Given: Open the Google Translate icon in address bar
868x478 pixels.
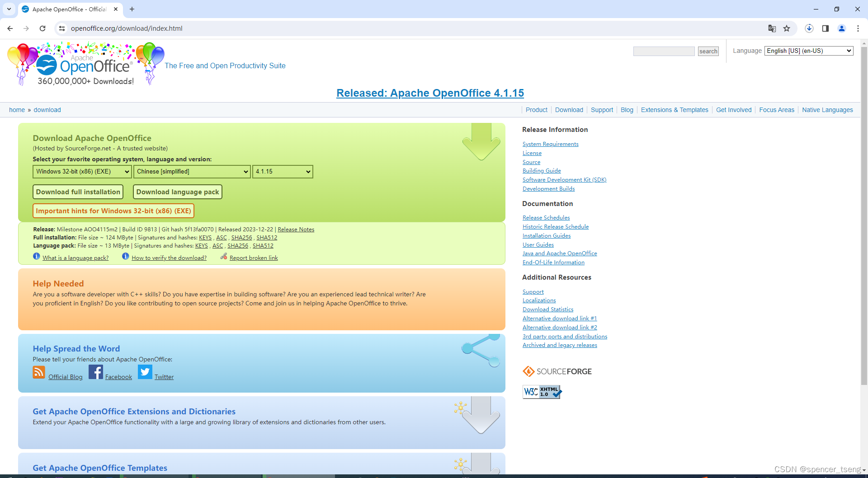Looking at the screenshot, I should point(772,28).
